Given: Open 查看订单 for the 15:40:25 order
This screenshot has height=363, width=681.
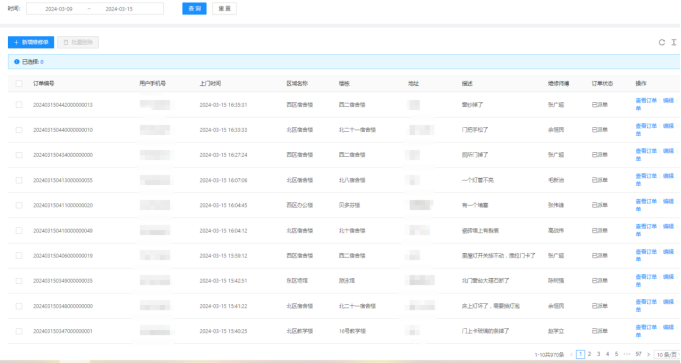Looking at the screenshot, I should (x=646, y=327).
